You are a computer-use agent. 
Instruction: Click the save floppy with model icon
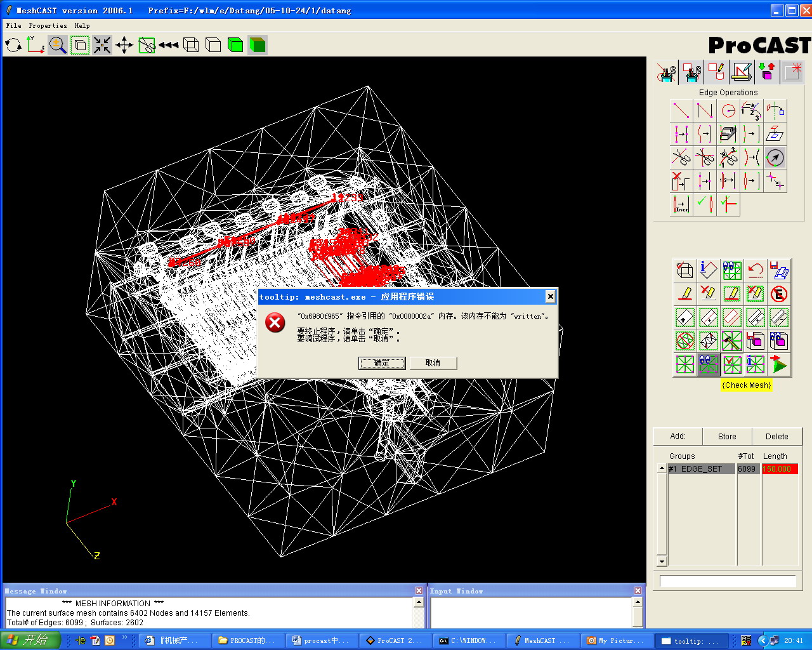click(x=779, y=270)
